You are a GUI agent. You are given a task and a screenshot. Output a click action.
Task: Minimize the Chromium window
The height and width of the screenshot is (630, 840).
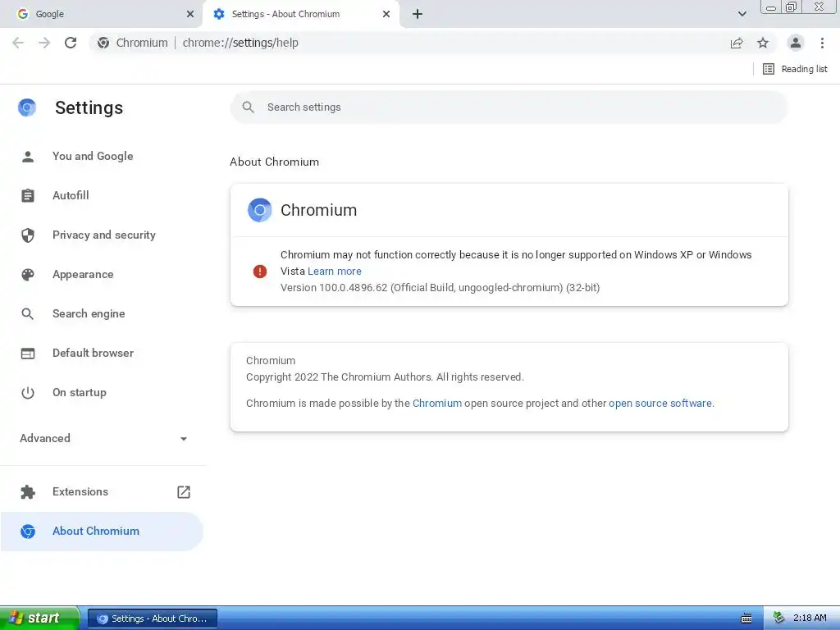(771, 7)
